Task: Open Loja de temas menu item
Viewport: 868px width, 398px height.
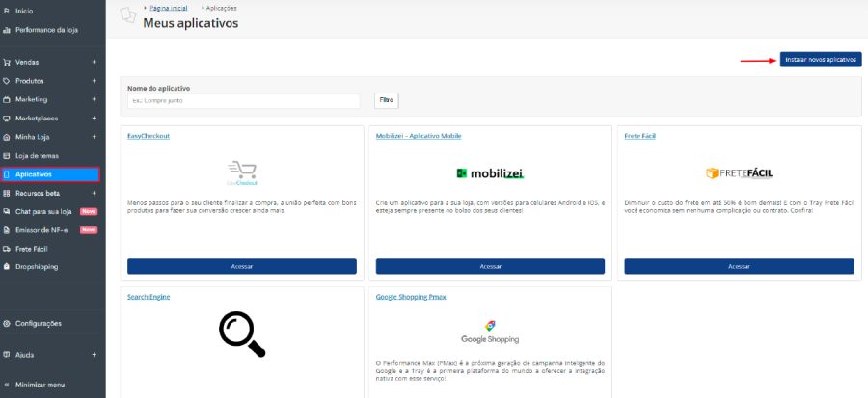Action: point(37,155)
